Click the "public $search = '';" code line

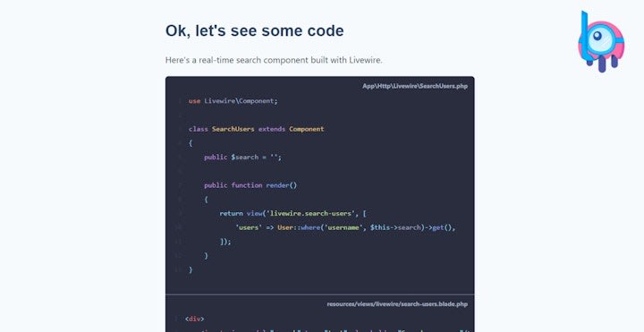(242, 157)
